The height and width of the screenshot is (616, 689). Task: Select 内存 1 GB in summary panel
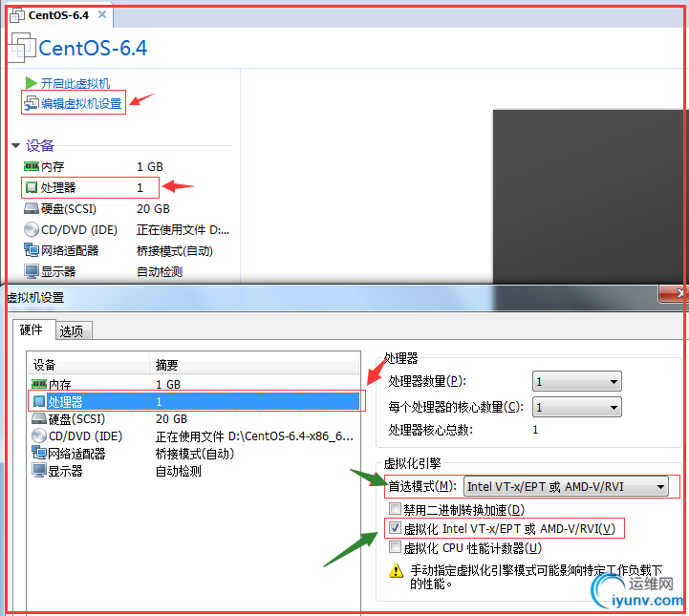(x=93, y=167)
